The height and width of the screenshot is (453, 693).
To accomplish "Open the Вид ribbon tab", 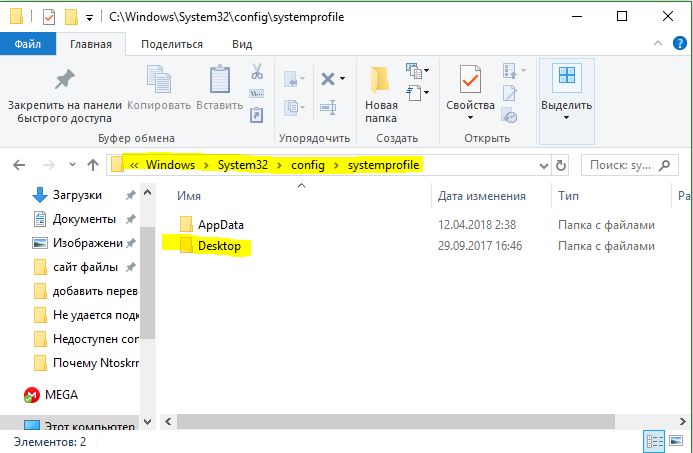I will click(242, 44).
